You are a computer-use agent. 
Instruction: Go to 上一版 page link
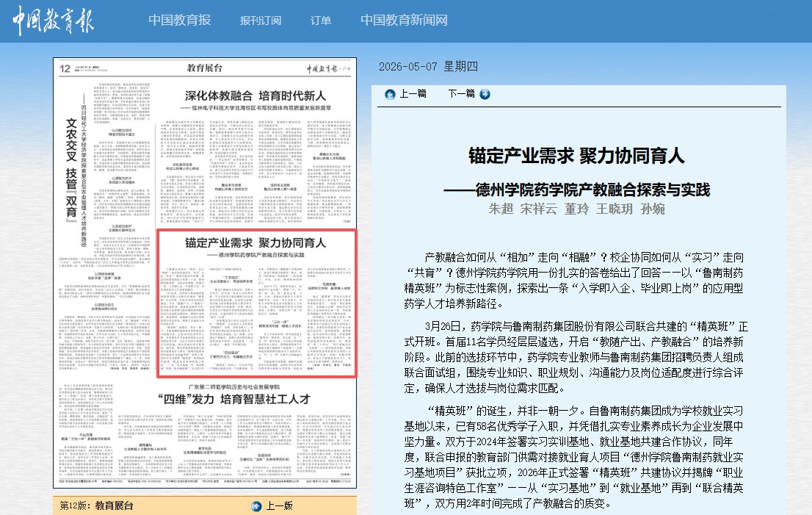point(279,506)
